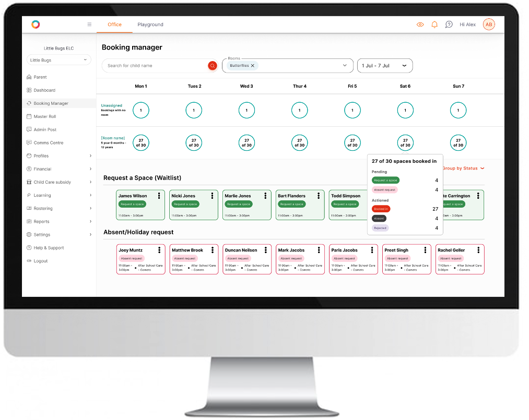This screenshot has height=420, width=529.
Task: Click the red search magnifier icon
Action: pyautogui.click(x=212, y=66)
